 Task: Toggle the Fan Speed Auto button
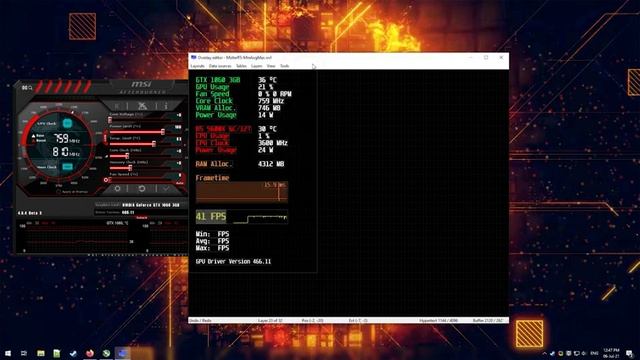(x=180, y=183)
